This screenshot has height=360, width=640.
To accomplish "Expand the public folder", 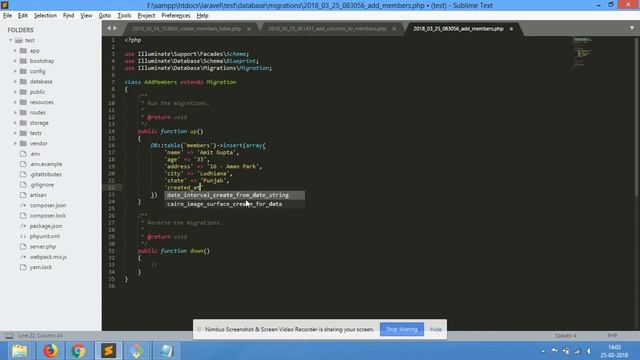I will click(15, 92).
